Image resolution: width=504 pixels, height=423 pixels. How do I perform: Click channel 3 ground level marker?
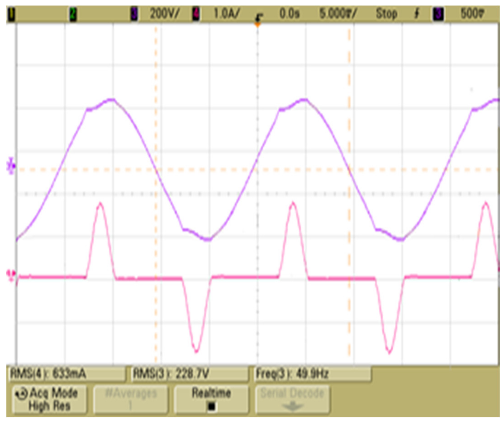pyautogui.click(x=11, y=166)
